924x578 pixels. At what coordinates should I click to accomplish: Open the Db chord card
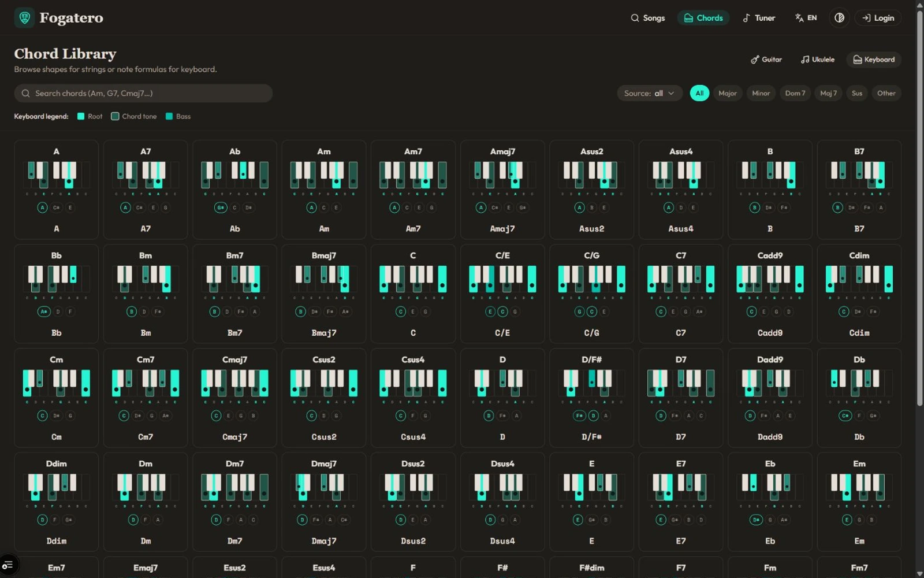coord(859,398)
